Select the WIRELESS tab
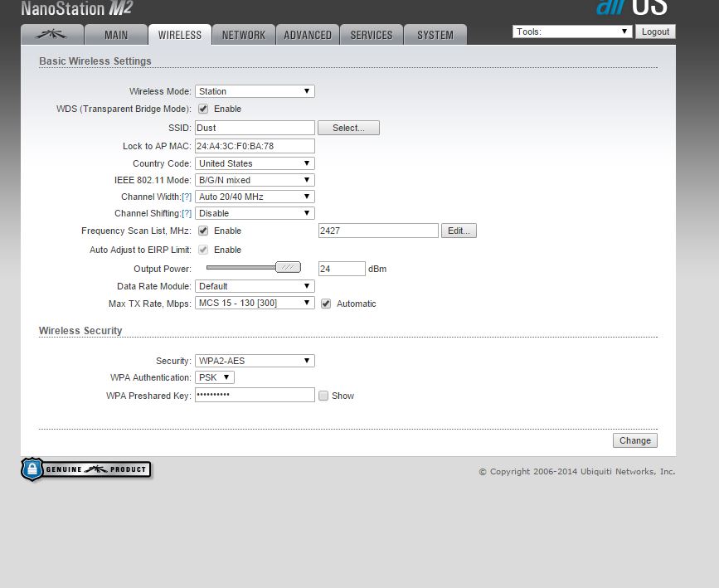This screenshot has width=719, height=588. click(x=180, y=34)
